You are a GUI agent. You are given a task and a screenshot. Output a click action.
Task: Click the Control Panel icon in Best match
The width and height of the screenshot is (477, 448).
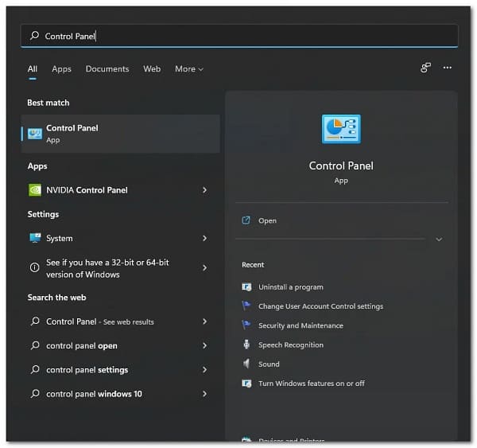(x=35, y=134)
